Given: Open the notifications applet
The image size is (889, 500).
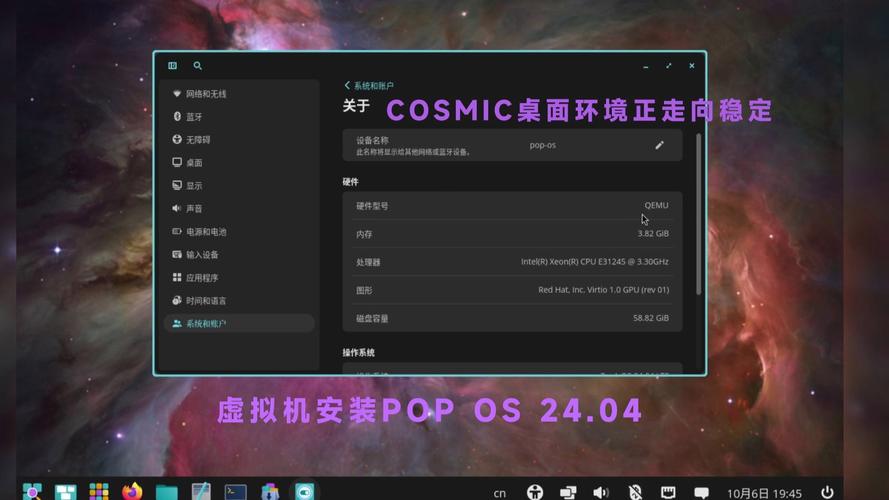Looking at the screenshot, I should pyautogui.click(x=701, y=493).
